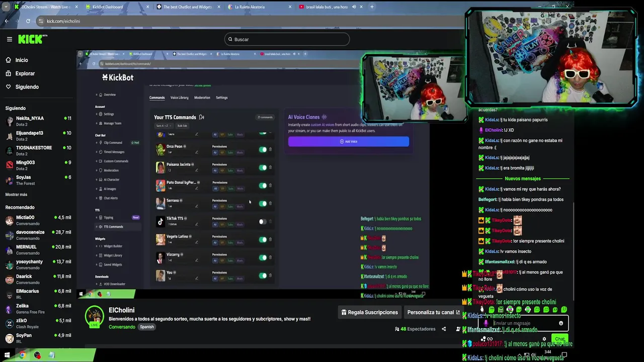Click the green Chat send button
Viewport: 644px width, 362px height.
tap(559, 339)
